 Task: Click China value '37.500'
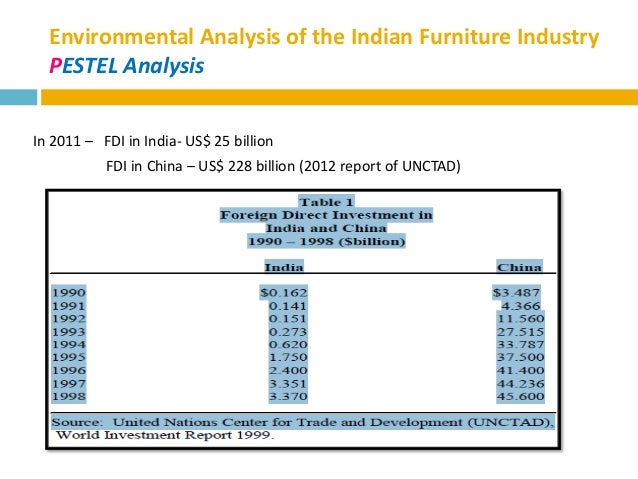[520, 357]
